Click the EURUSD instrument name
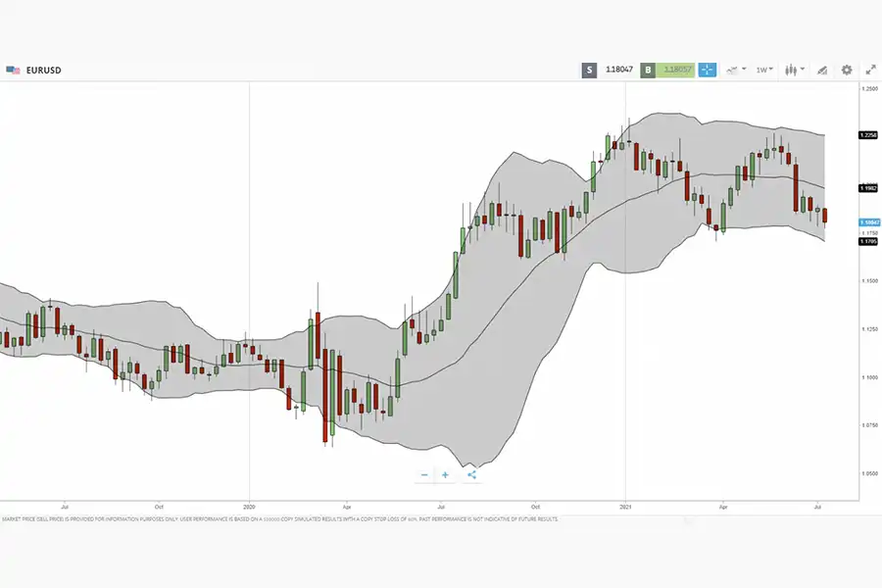The image size is (882, 588). click(44, 71)
